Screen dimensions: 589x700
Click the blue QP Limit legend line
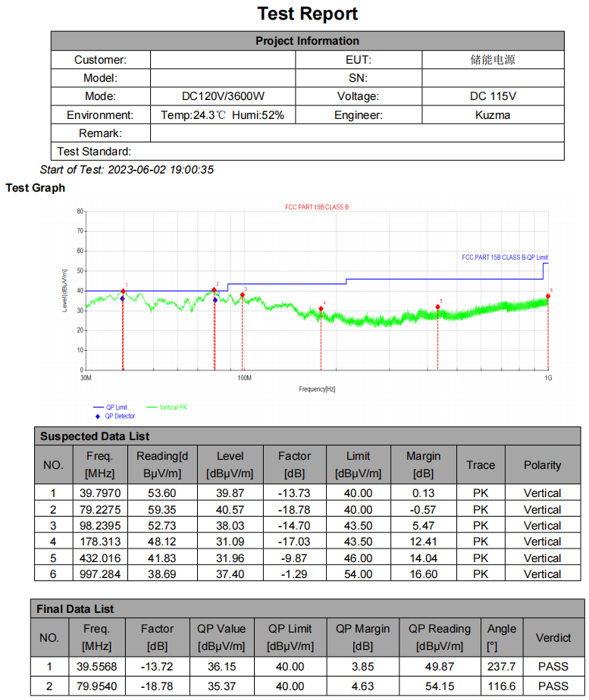[98, 408]
